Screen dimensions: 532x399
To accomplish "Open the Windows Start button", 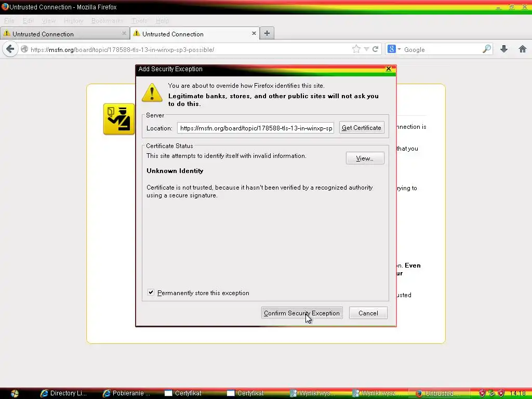I will [x=15, y=393].
